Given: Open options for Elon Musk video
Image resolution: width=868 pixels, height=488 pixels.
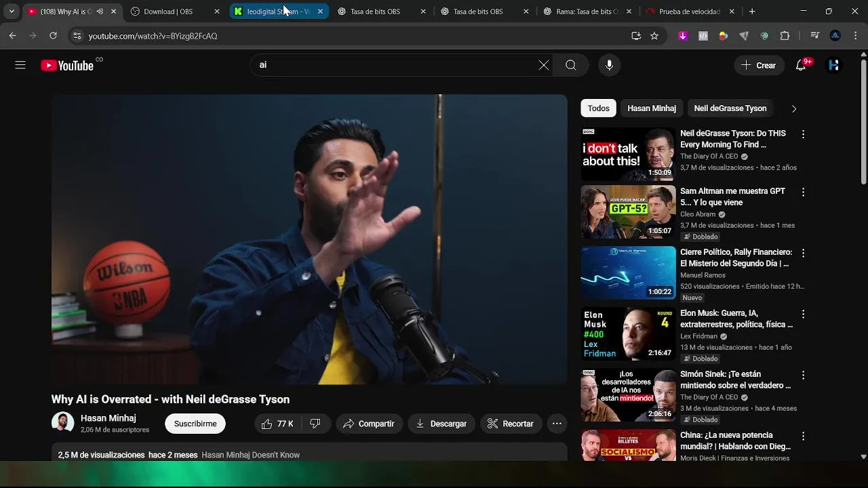Looking at the screenshot, I should pyautogui.click(x=803, y=314).
